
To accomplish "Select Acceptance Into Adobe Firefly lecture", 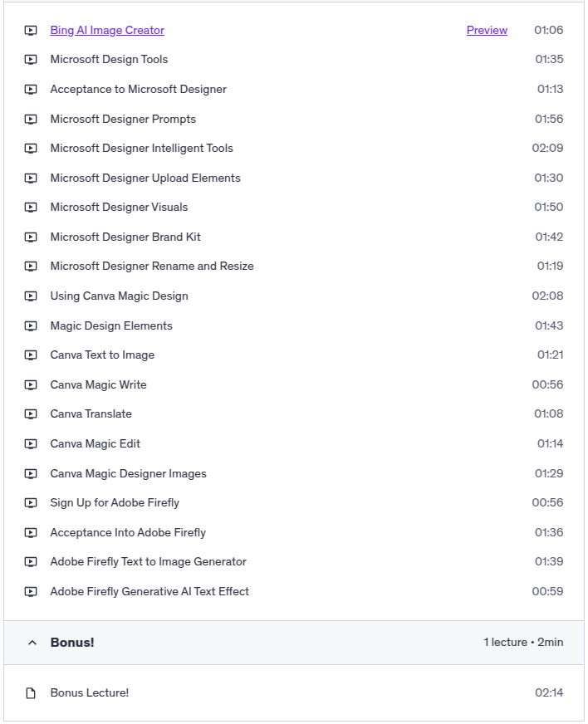I will (128, 533).
